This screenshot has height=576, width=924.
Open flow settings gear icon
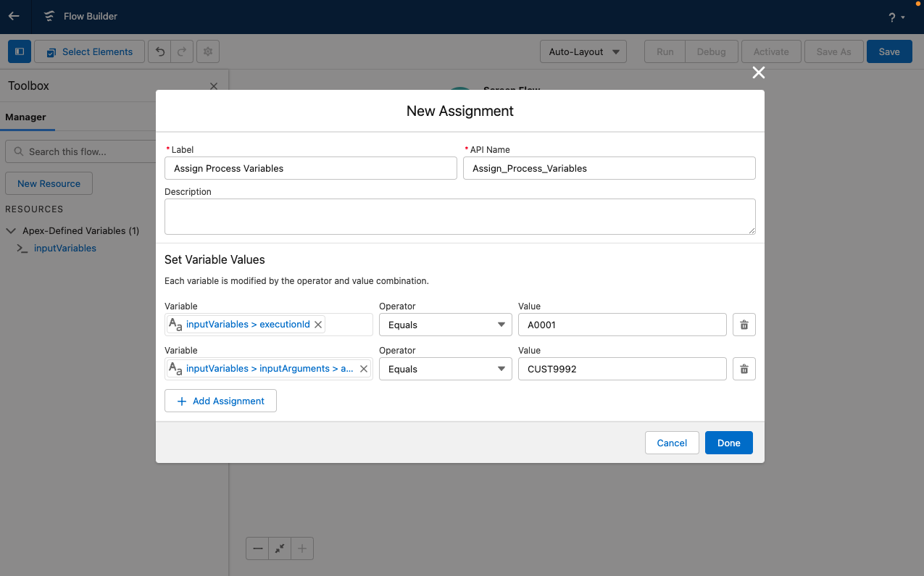[x=208, y=51]
